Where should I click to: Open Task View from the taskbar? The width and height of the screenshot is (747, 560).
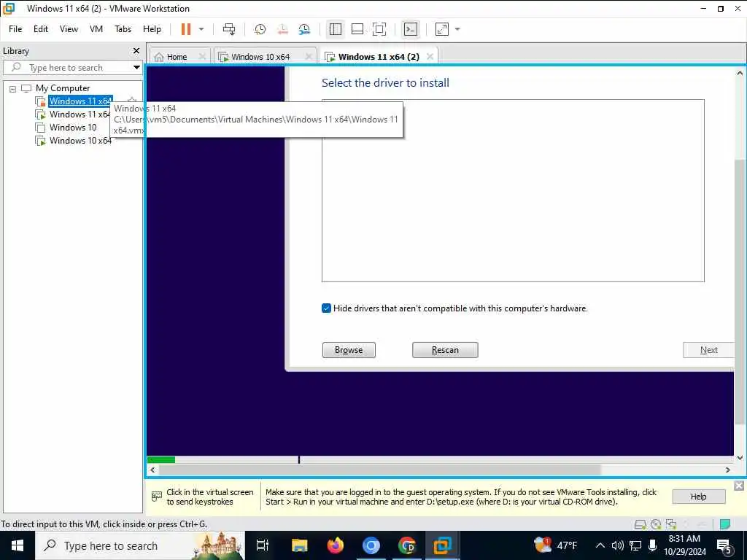coord(263,545)
